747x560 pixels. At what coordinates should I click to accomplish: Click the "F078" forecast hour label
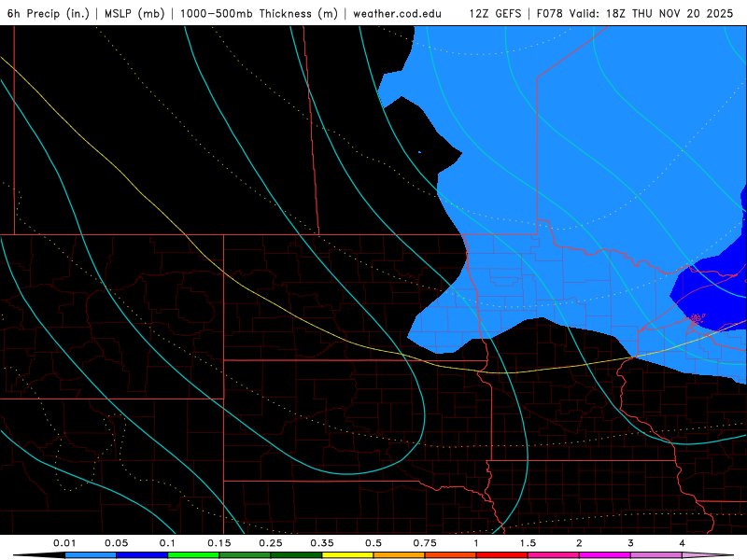(x=549, y=13)
